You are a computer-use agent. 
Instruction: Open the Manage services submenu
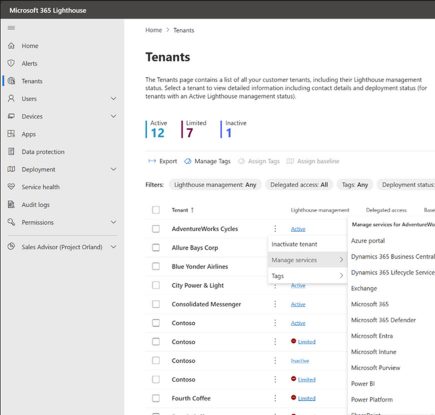pyautogui.click(x=307, y=260)
